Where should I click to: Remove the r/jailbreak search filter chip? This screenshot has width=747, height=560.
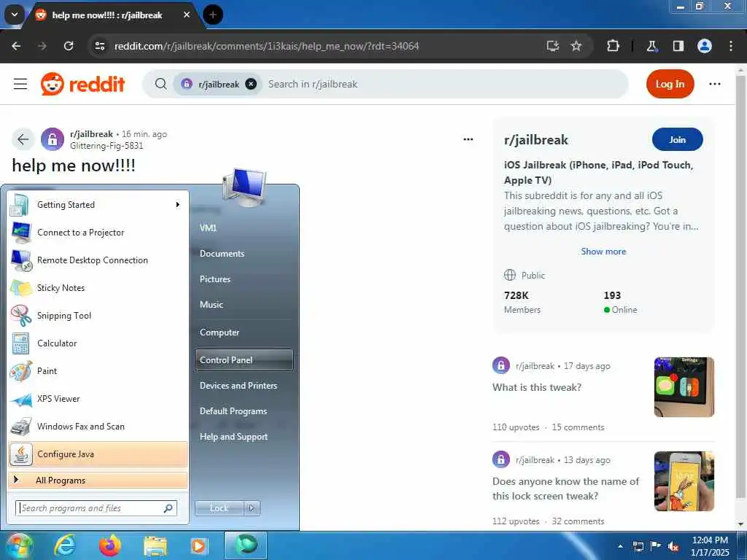click(251, 85)
